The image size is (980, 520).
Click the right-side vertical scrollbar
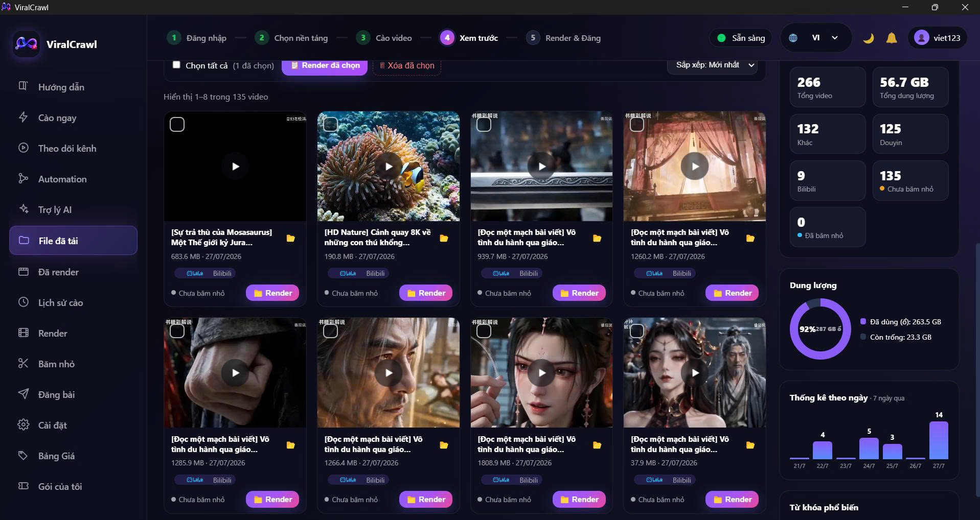(977, 370)
